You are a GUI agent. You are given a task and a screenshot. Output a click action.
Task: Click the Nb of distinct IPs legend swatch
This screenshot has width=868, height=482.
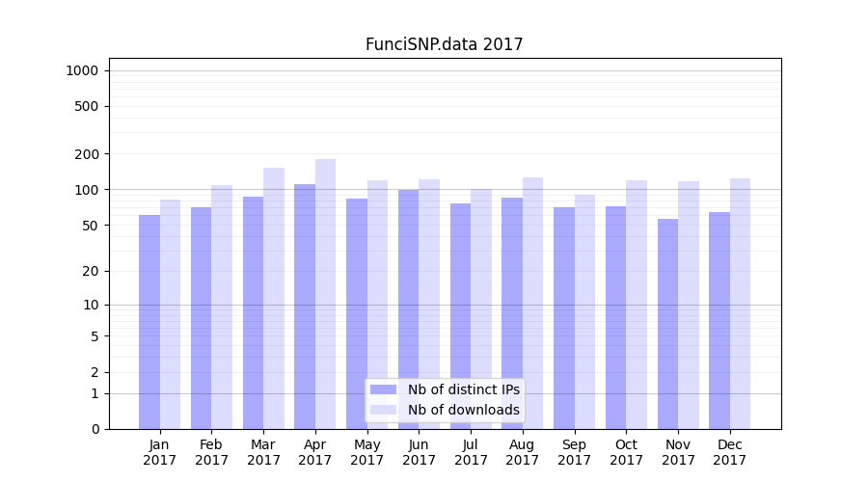pyautogui.click(x=383, y=389)
